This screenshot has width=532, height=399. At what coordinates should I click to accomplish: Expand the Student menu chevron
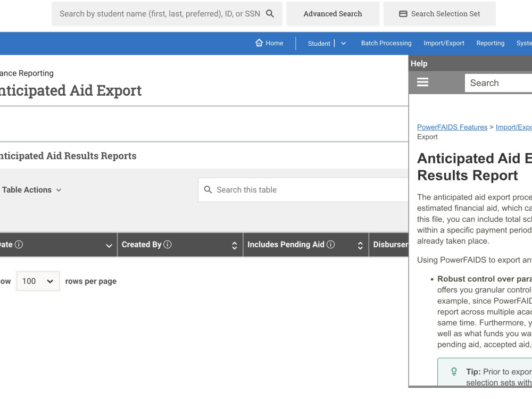point(343,44)
